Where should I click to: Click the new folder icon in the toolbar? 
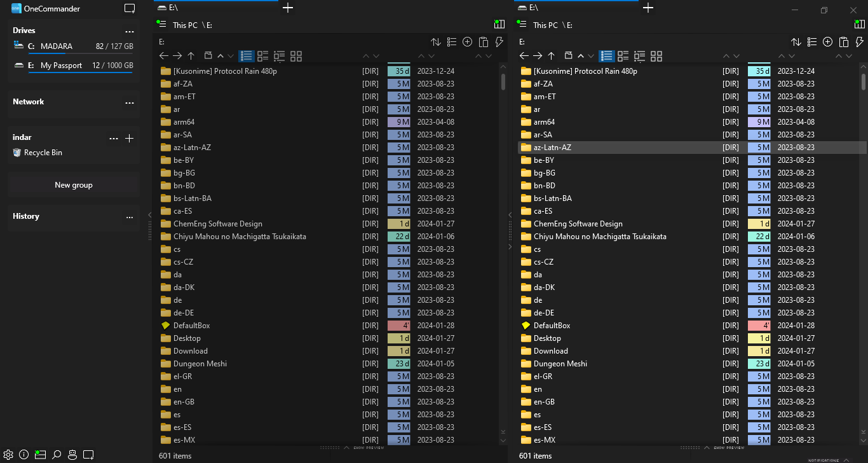click(468, 41)
